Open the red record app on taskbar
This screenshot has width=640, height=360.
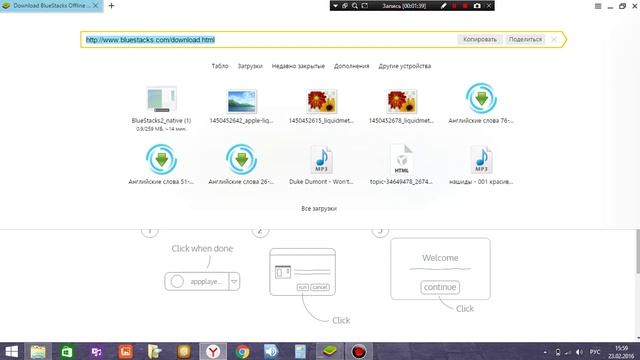[359, 351]
